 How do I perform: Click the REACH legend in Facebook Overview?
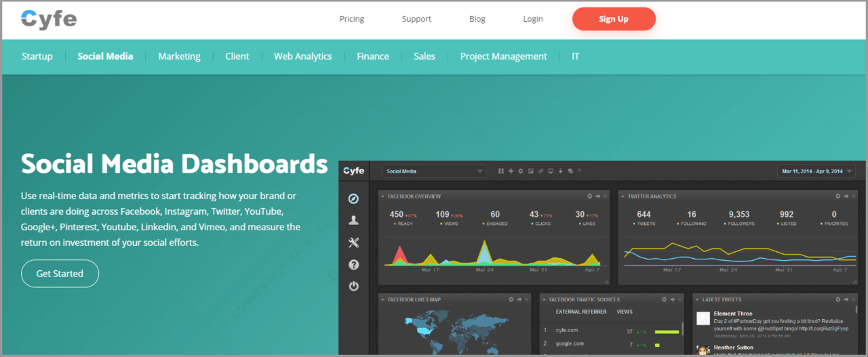[403, 224]
